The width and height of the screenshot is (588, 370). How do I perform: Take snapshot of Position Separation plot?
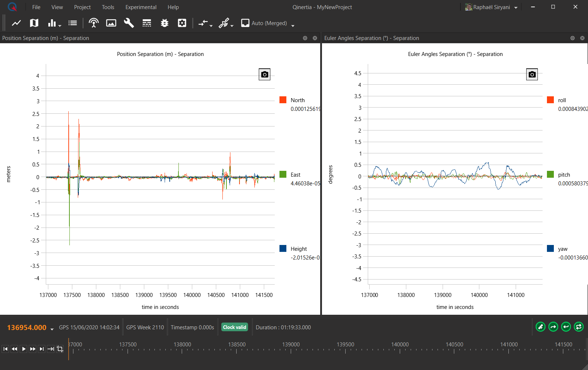coord(265,75)
